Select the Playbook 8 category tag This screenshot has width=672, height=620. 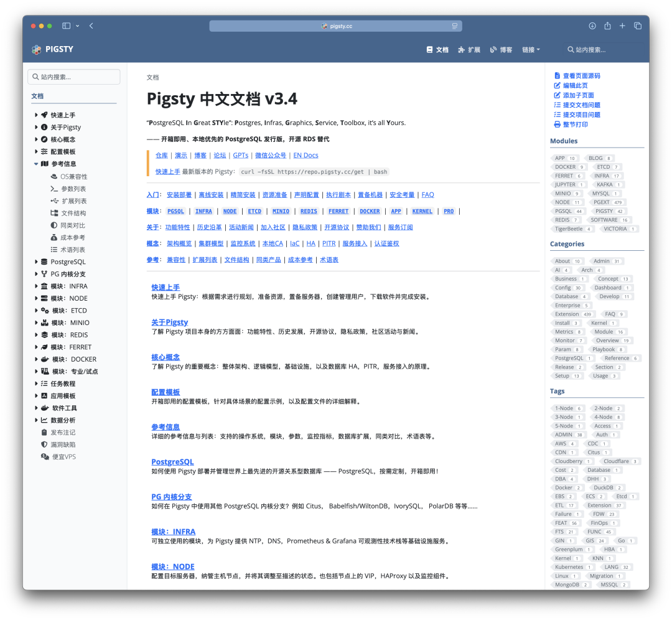[607, 349]
